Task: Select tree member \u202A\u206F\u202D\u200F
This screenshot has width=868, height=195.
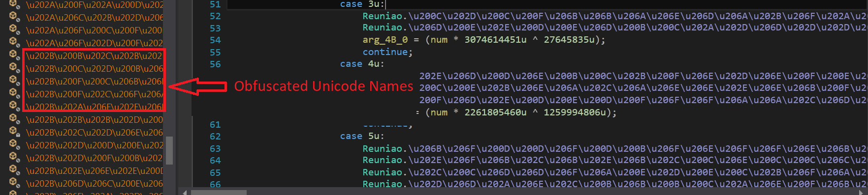Action: pos(94,43)
